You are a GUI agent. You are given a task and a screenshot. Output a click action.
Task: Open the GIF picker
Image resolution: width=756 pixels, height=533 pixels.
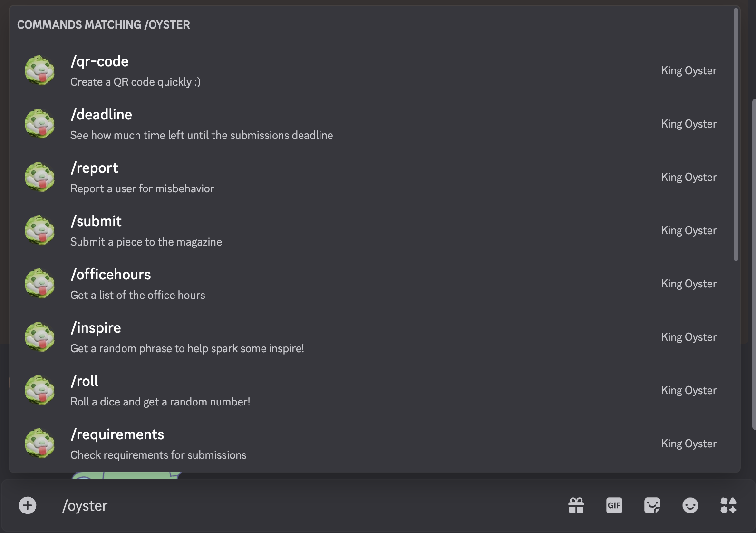point(614,505)
